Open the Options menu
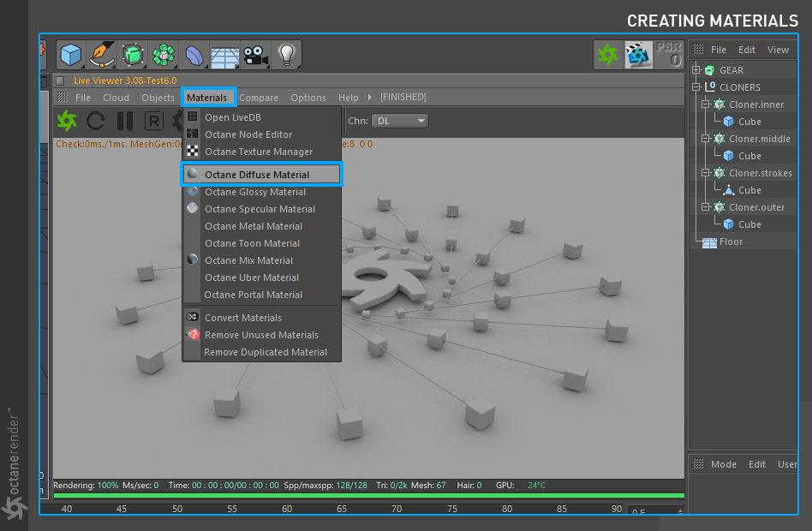Image resolution: width=812 pixels, height=531 pixels. pyautogui.click(x=308, y=98)
